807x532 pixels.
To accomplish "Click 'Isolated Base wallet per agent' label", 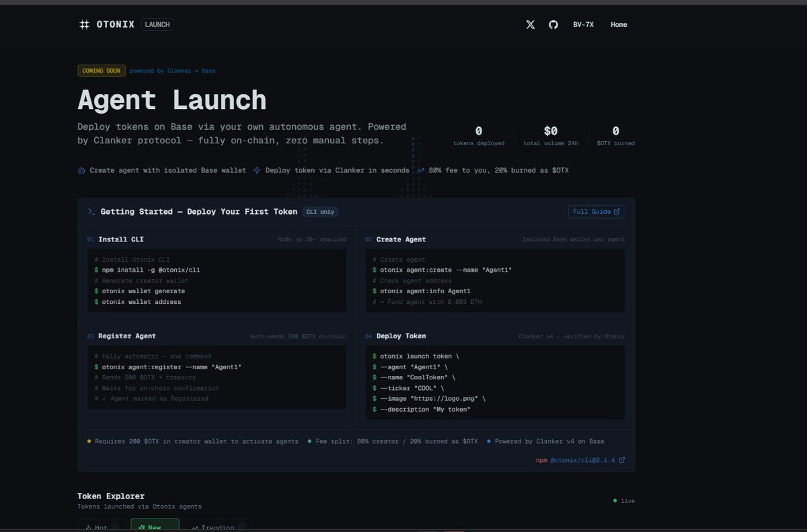I will coord(574,239).
